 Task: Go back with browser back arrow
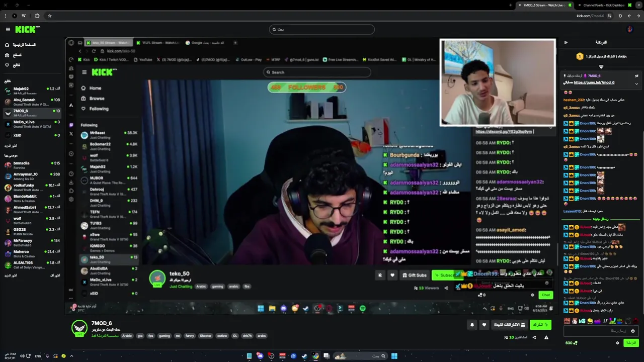638,16
